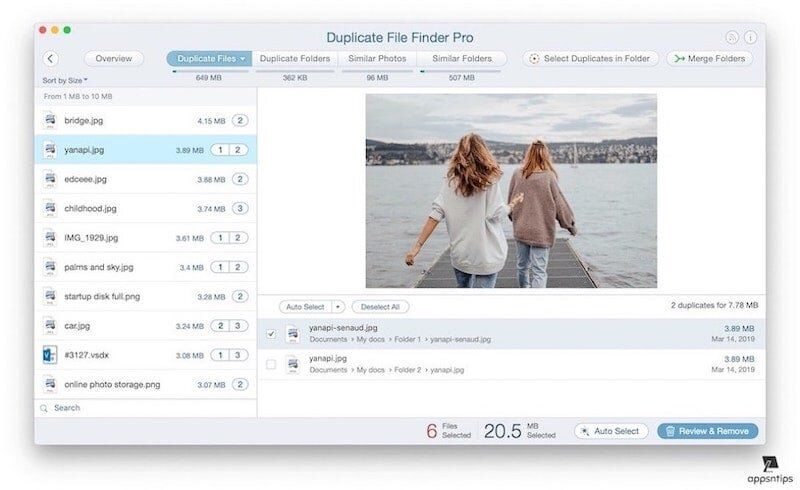Click the magnifier search icon
This screenshot has height=490, width=800.
tap(44, 408)
